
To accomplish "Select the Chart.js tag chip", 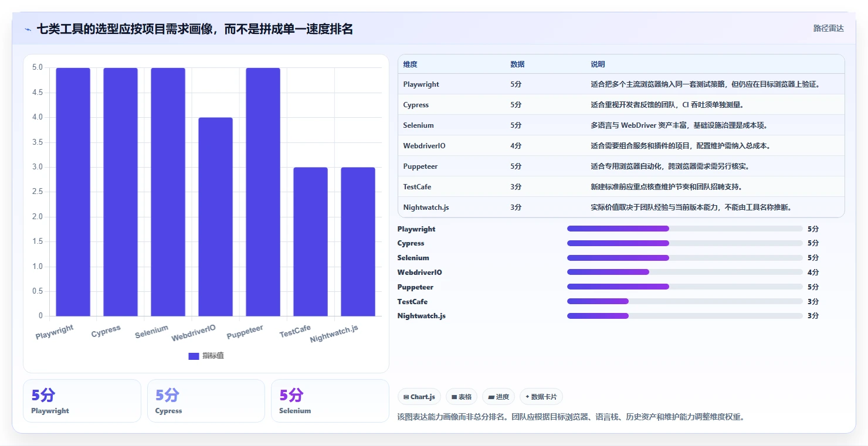I will (419, 397).
